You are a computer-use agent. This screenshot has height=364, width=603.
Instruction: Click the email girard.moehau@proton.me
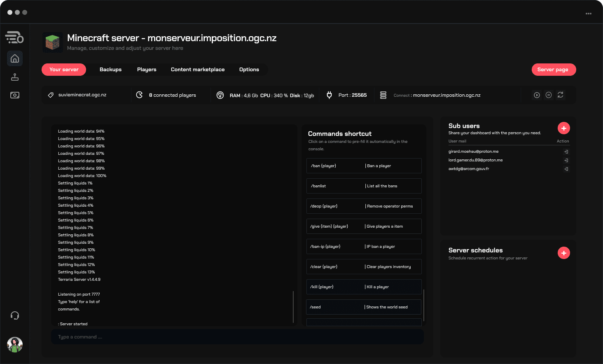(x=473, y=152)
